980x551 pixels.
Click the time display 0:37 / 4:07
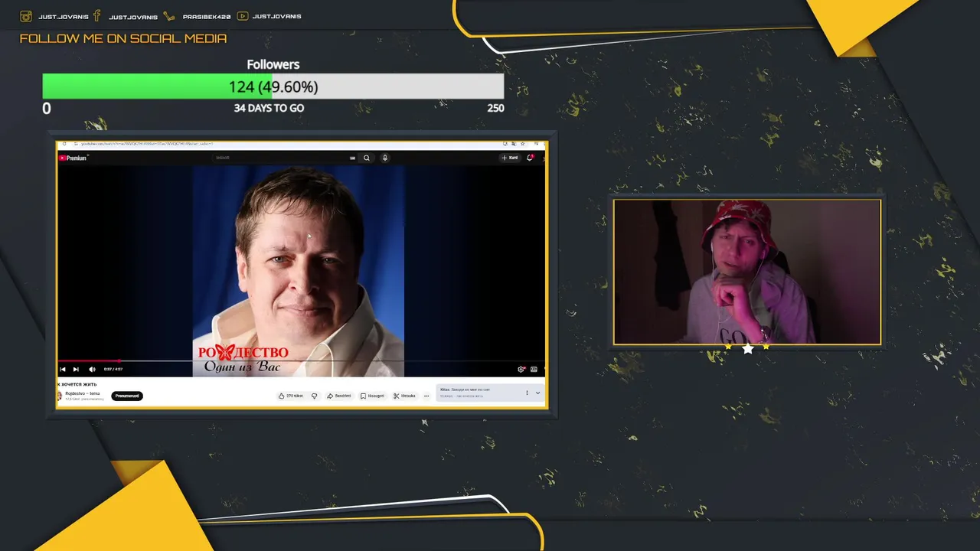click(x=113, y=369)
